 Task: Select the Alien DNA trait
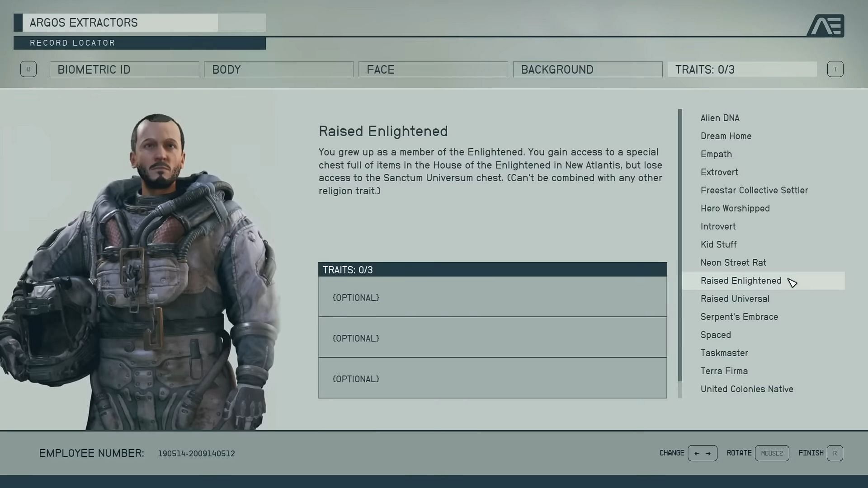pos(720,117)
